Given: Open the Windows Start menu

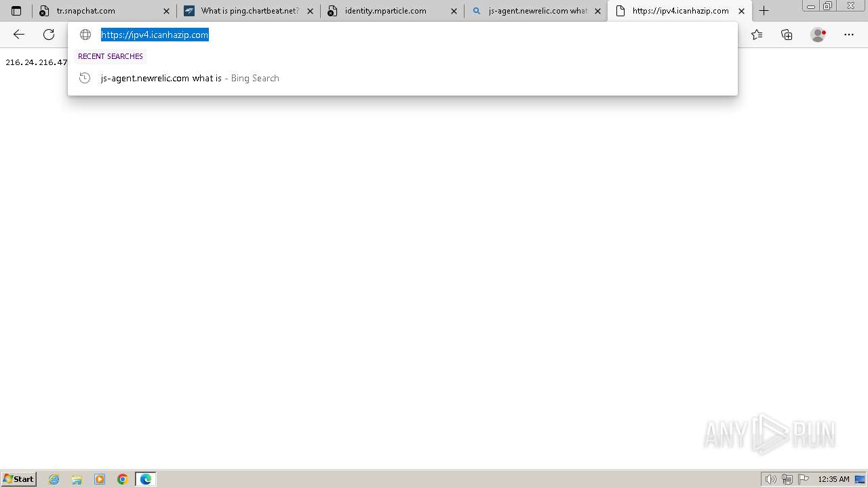Looking at the screenshot, I should click(x=19, y=479).
